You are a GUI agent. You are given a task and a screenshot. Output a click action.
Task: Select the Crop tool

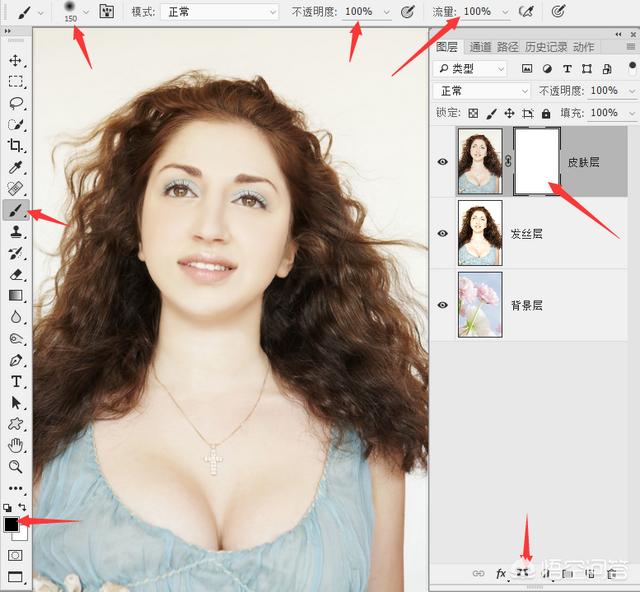tap(16, 146)
